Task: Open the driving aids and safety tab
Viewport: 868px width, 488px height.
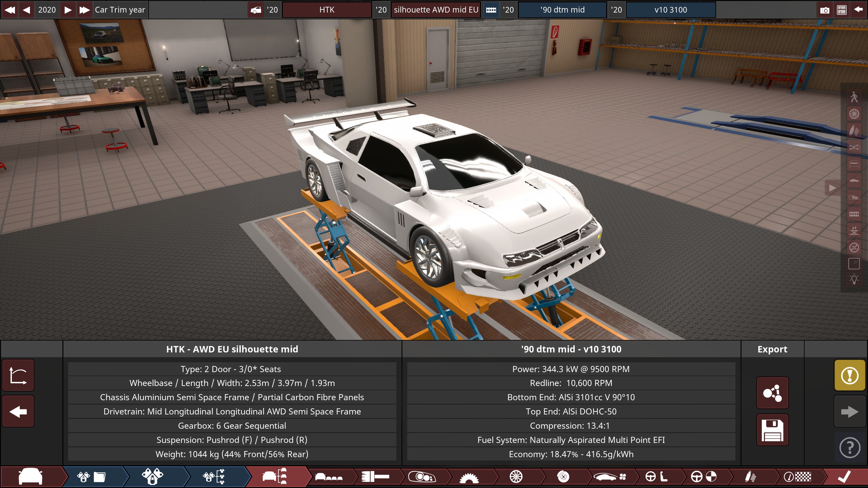Action: (704, 477)
